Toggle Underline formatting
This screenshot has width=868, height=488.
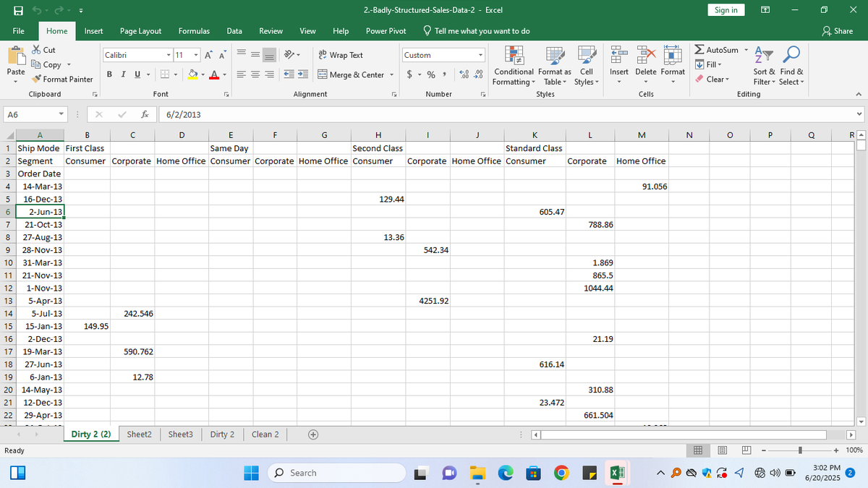(x=135, y=75)
